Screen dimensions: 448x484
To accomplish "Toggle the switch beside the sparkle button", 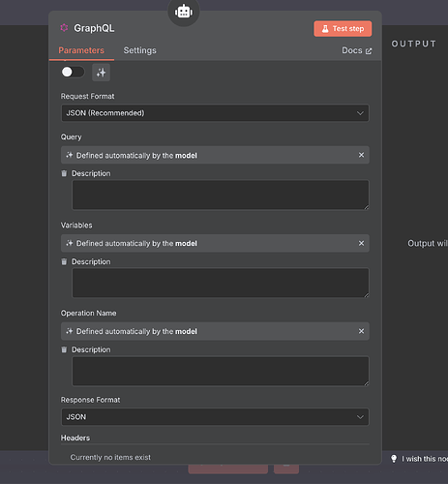I will click(73, 72).
